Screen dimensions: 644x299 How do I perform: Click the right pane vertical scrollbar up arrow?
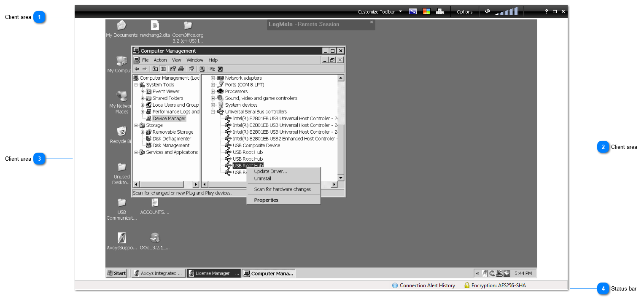341,78
